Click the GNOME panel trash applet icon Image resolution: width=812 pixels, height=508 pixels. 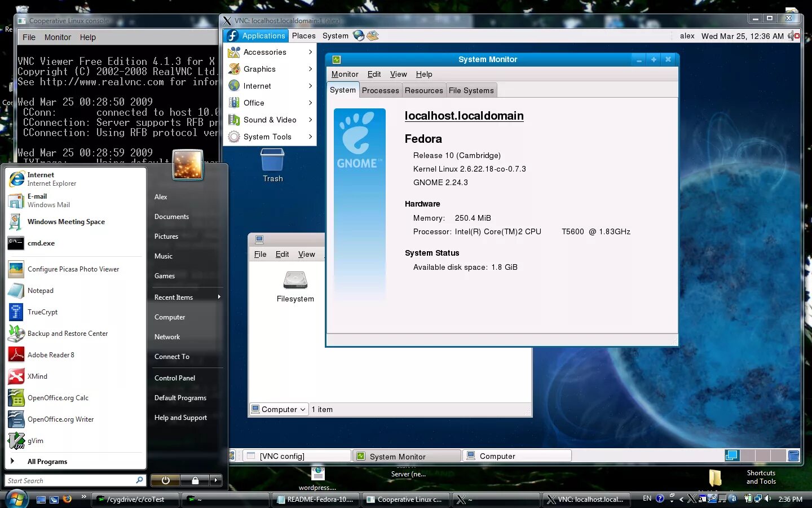[x=793, y=456]
